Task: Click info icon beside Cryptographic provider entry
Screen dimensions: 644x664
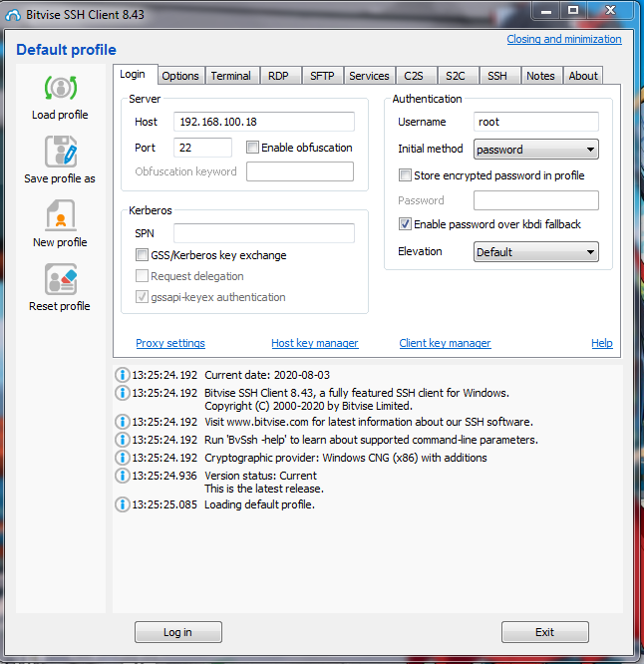Action: pos(123,458)
